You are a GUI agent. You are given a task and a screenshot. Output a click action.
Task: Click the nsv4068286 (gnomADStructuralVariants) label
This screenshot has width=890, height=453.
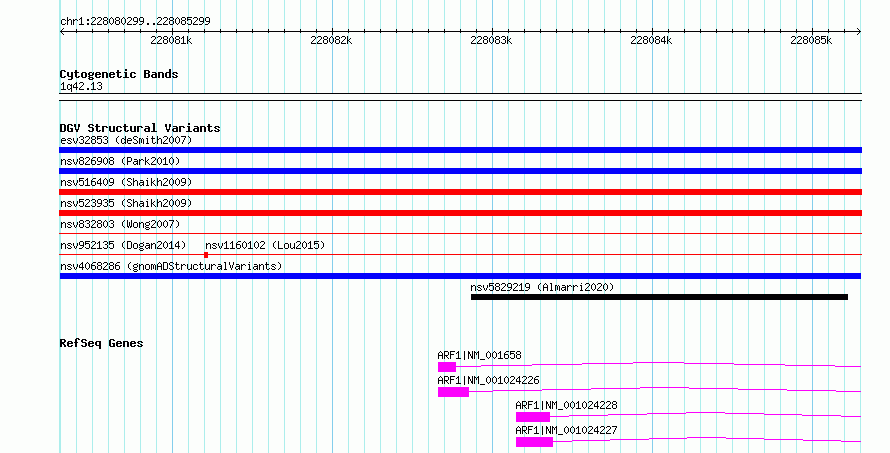tap(171, 266)
